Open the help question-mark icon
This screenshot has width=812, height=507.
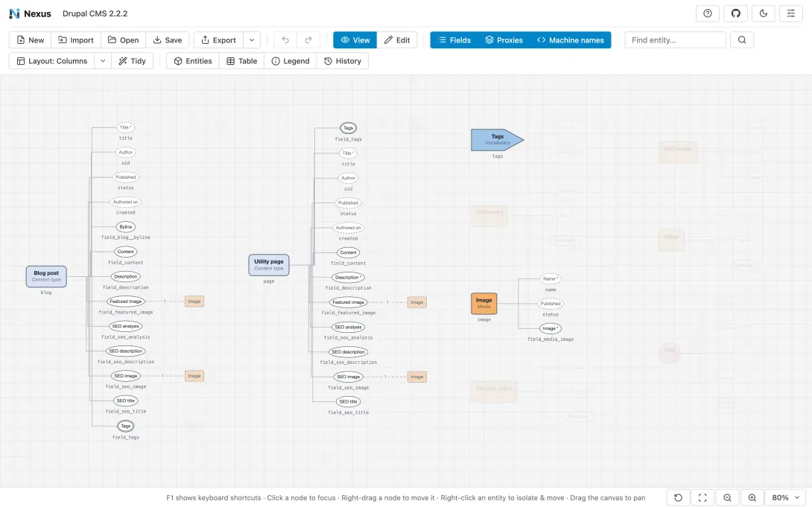coord(708,13)
